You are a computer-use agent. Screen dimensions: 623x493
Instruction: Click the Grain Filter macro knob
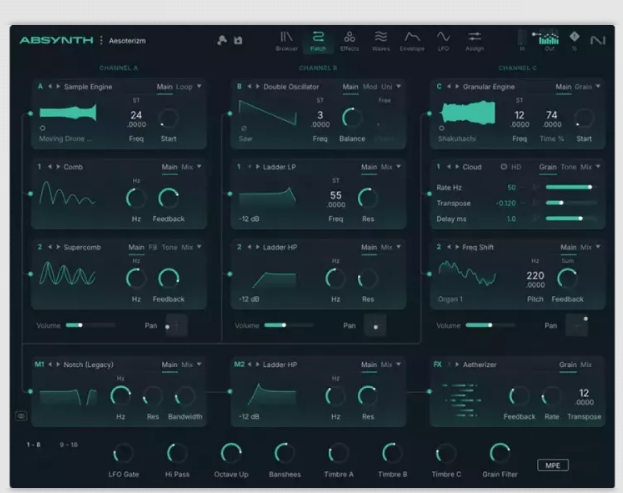(x=499, y=453)
